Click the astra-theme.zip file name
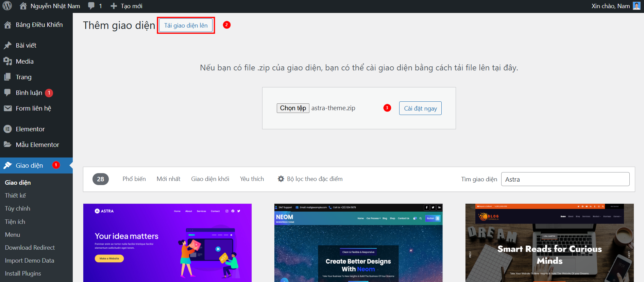This screenshot has height=282, width=644. [333, 108]
